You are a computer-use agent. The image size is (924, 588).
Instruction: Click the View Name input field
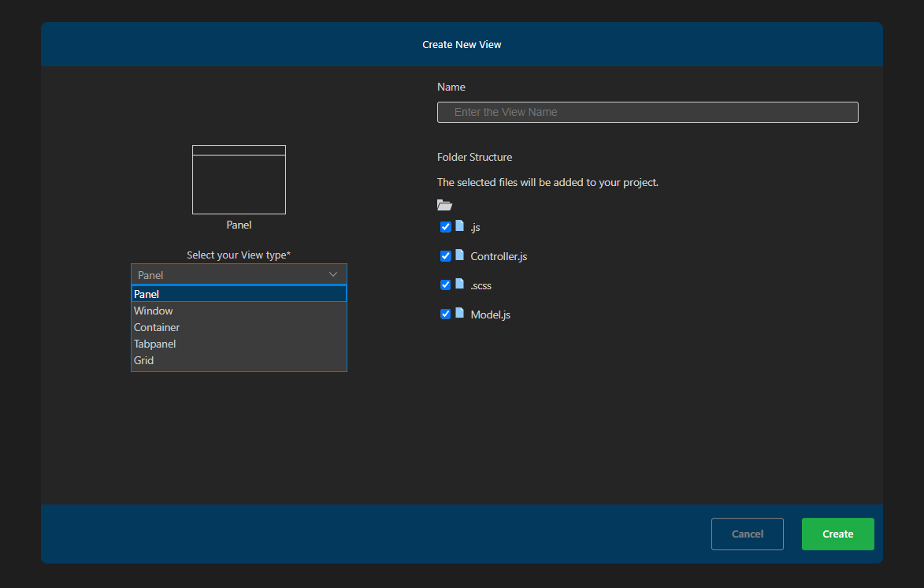click(x=647, y=112)
